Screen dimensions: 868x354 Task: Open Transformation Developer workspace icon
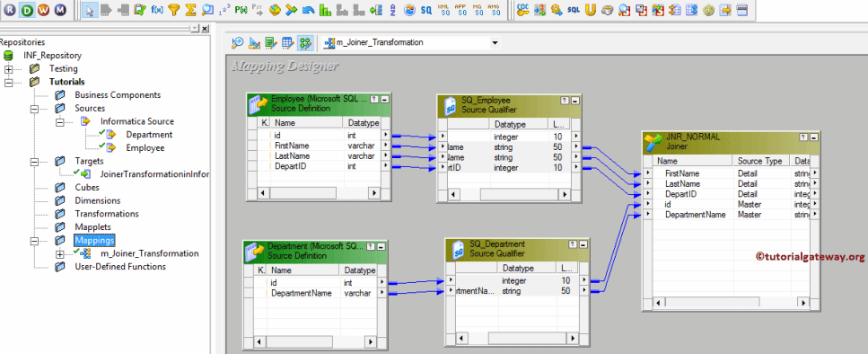click(x=271, y=42)
